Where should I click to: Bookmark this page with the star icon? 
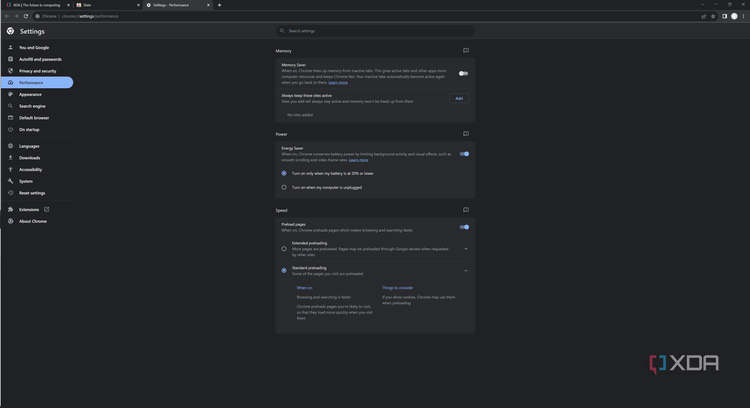713,16
